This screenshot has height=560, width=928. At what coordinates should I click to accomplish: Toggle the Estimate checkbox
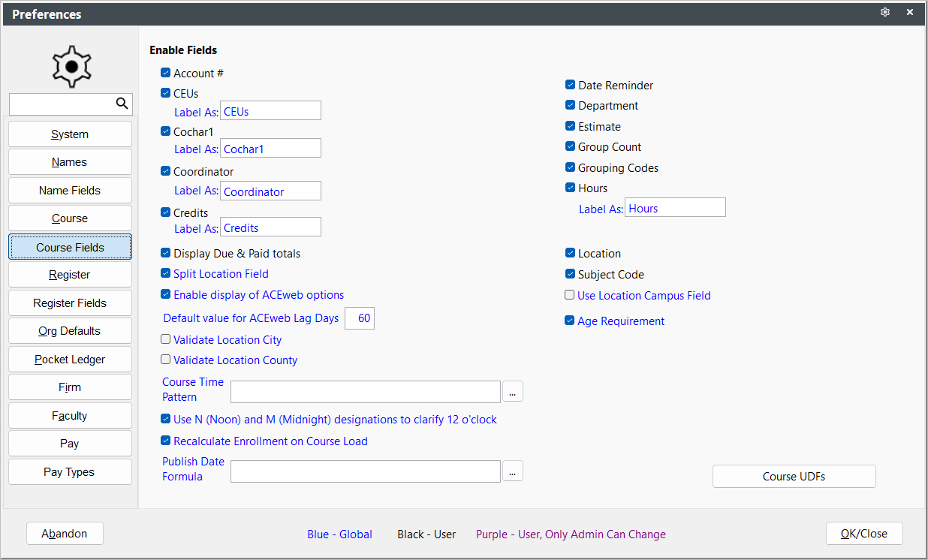coord(571,126)
